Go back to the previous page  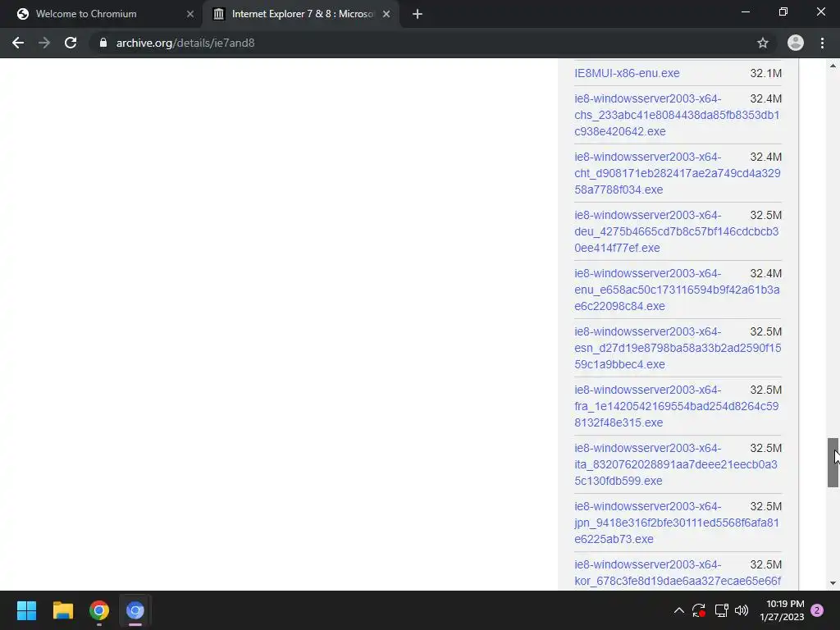point(18,43)
